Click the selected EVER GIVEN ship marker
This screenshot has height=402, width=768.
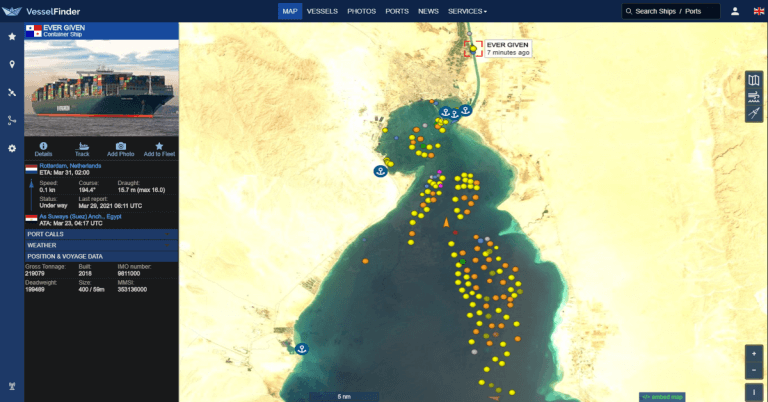pyautogui.click(x=473, y=48)
